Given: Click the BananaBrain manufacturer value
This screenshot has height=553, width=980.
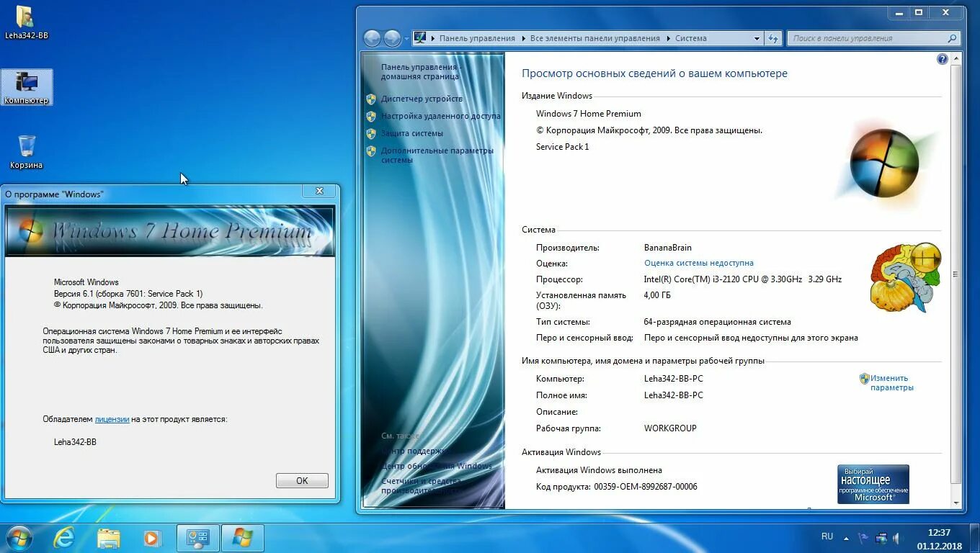Looking at the screenshot, I should click(x=667, y=248).
